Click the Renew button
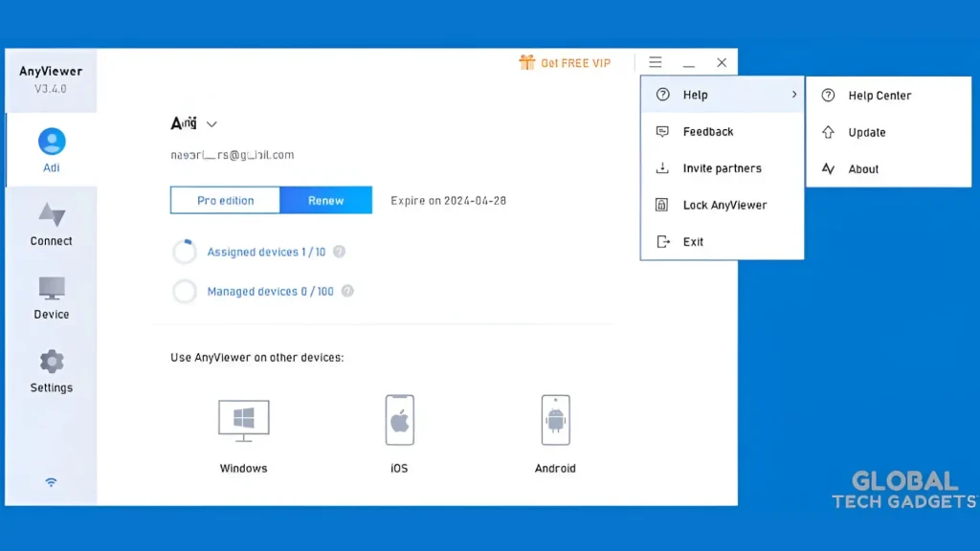 coord(325,201)
